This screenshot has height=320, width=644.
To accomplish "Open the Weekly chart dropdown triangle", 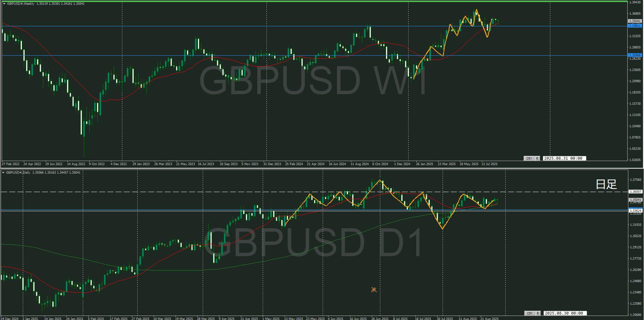I will pyautogui.click(x=4, y=4).
